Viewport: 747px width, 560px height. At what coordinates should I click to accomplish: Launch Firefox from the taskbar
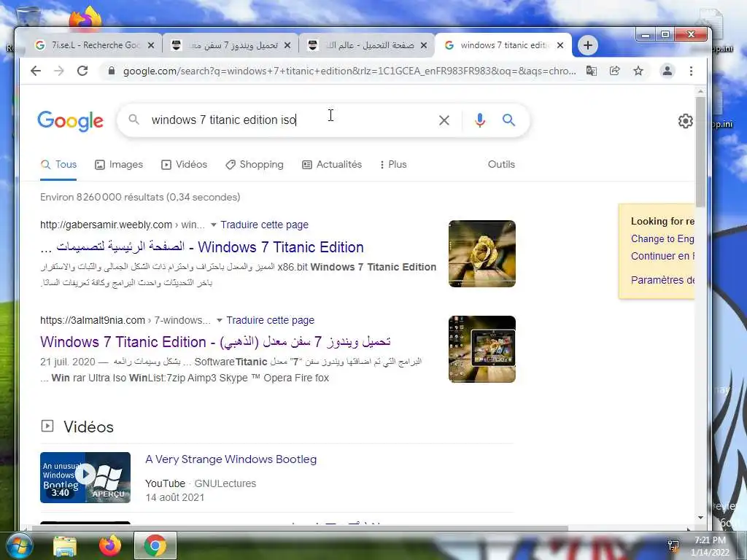pyautogui.click(x=110, y=545)
